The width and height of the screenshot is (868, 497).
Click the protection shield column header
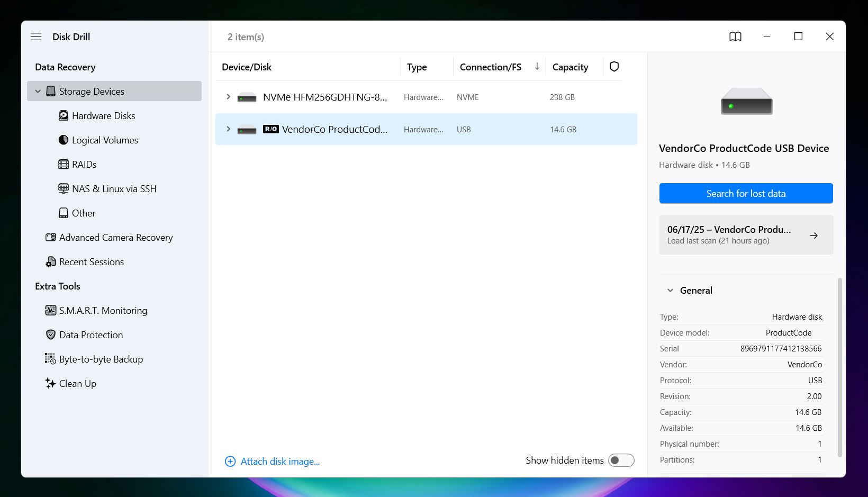coord(614,67)
